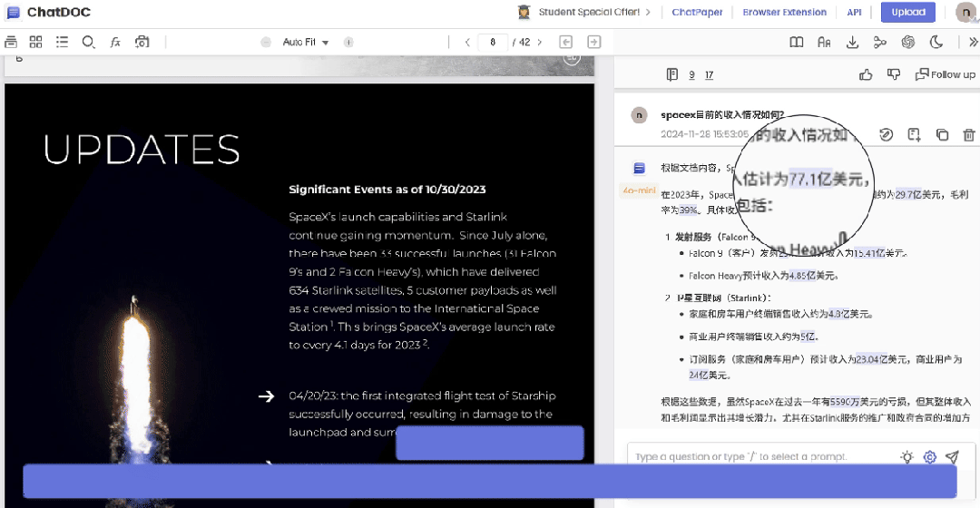Viewport: 980px width, 508px height.
Task: Activate the screenshot capture tool
Action: click(x=142, y=42)
